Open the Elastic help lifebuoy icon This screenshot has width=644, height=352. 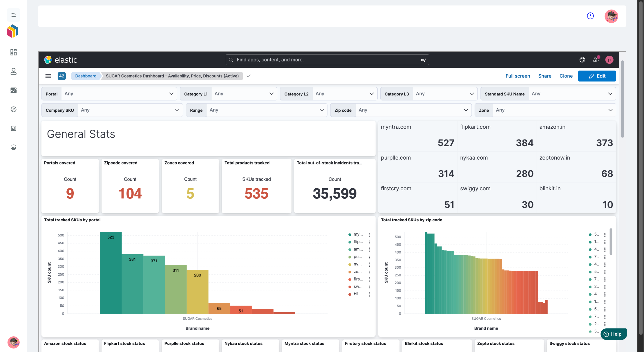coord(582,60)
